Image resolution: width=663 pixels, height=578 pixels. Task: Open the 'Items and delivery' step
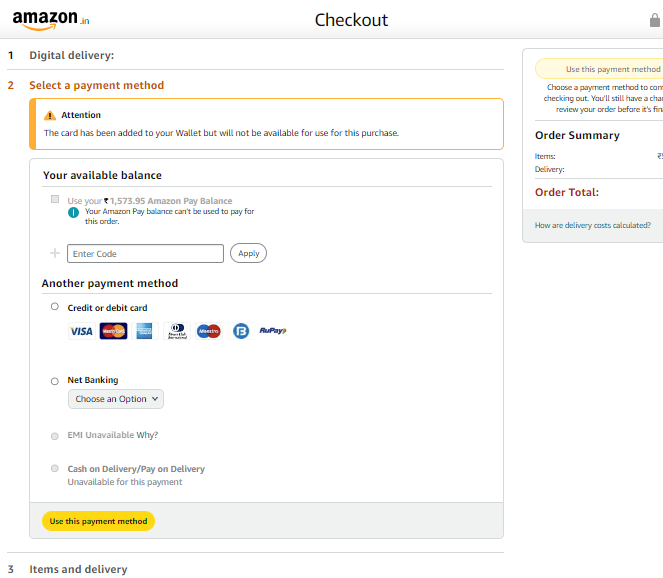point(78,569)
